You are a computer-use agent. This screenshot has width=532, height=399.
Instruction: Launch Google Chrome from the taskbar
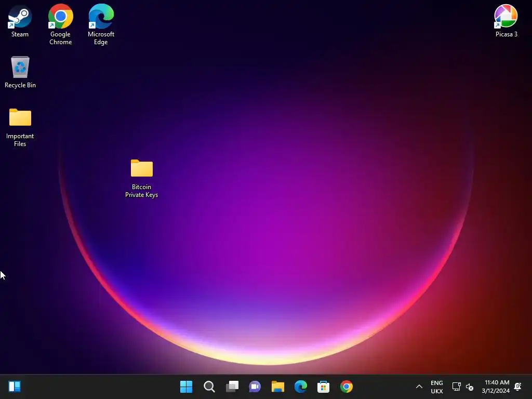click(x=347, y=387)
